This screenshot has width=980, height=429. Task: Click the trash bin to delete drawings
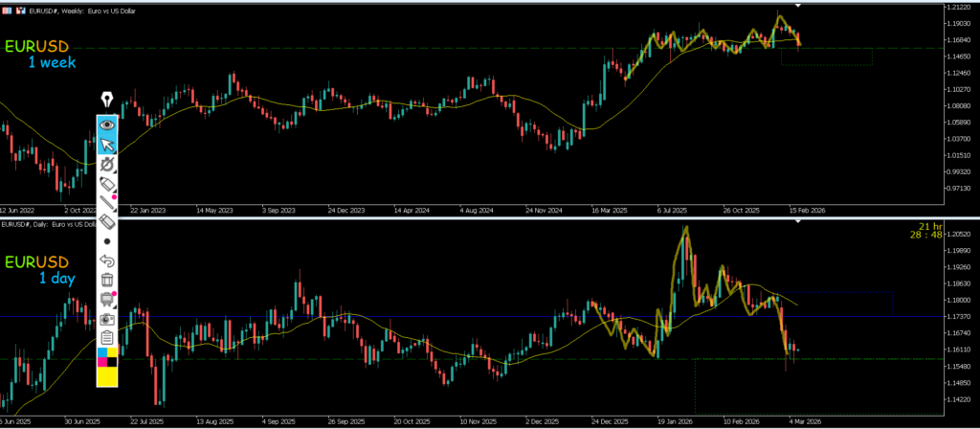pyautogui.click(x=107, y=280)
